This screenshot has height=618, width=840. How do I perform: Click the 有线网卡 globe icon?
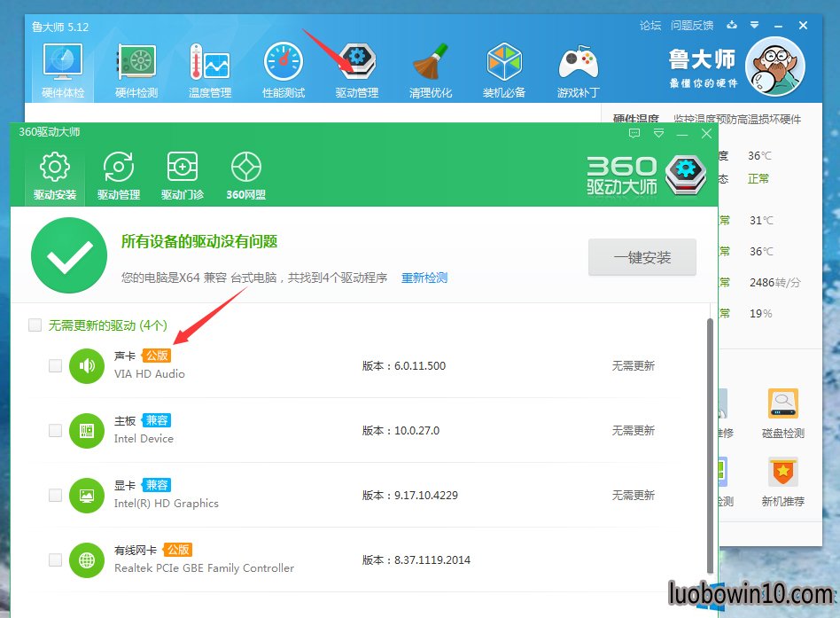pyautogui.click(x=87, y=560)
